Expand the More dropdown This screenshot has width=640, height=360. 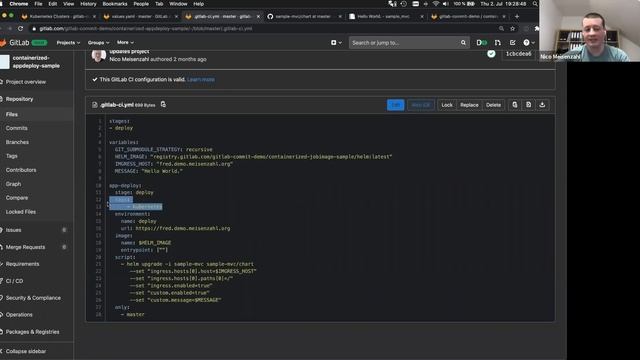125,42
